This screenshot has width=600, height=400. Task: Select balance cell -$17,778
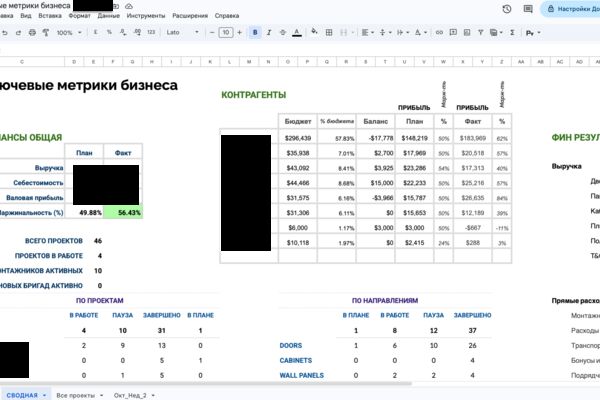point(375,138)
